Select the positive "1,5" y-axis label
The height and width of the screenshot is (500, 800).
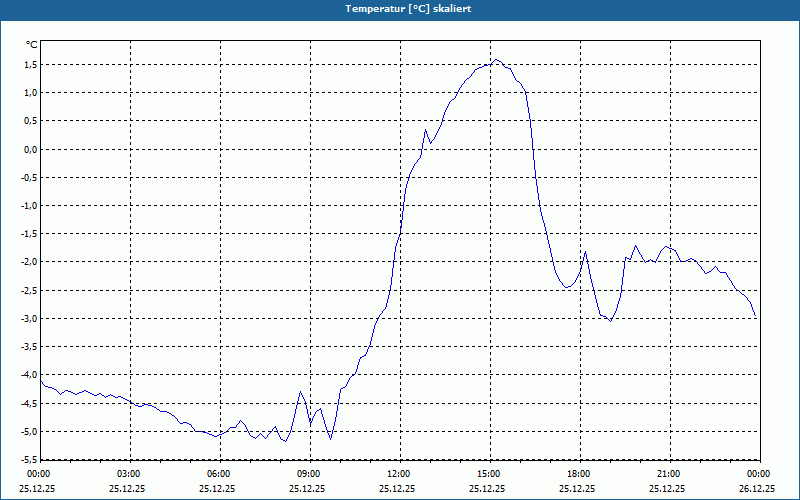pyautogui.click(x=31, y=64)
